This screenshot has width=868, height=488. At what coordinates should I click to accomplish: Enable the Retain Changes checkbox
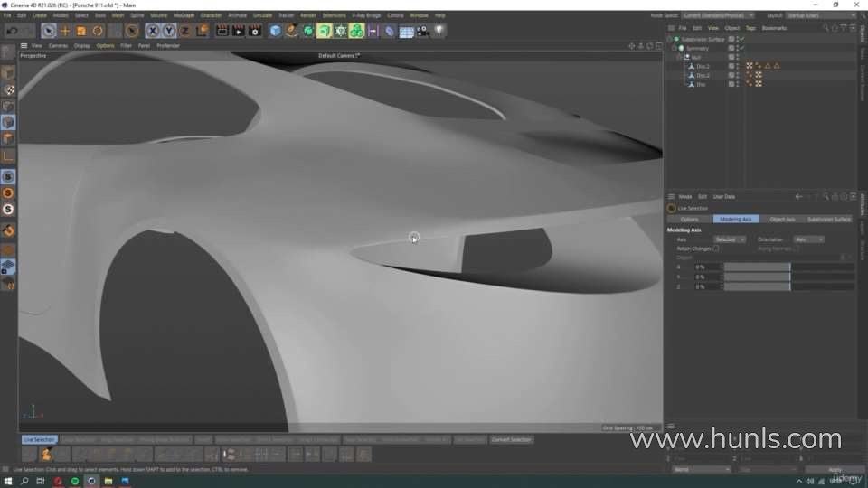(x=716, y=248)
